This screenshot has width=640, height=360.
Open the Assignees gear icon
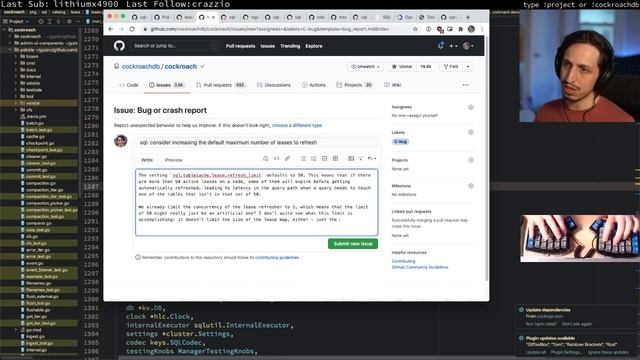471,107
